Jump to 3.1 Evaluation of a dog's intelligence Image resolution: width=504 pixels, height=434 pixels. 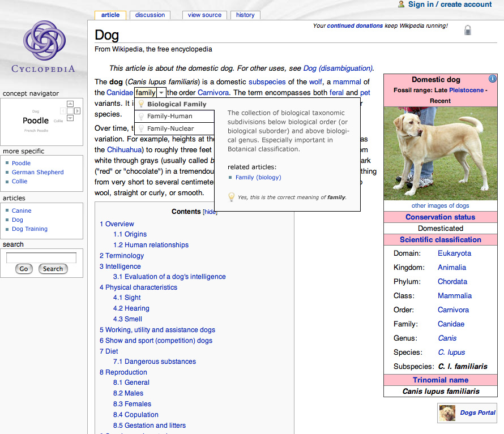[169, 277]
